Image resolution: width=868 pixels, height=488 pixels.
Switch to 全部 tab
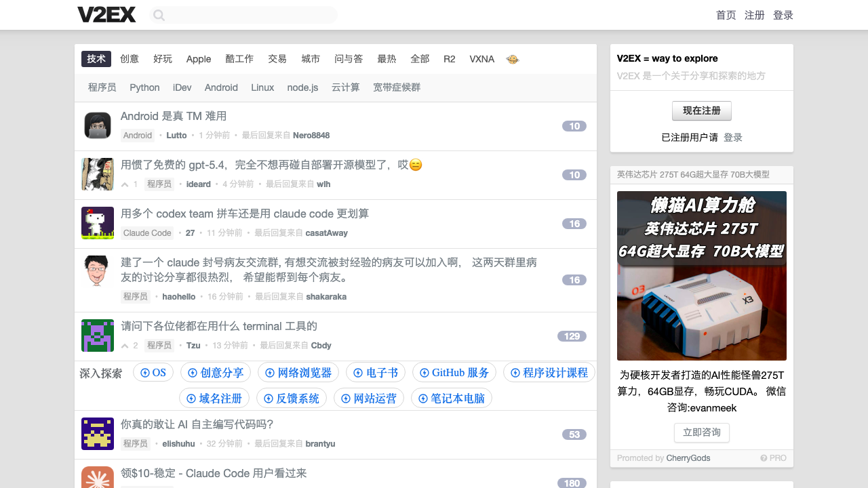[420, 59]
